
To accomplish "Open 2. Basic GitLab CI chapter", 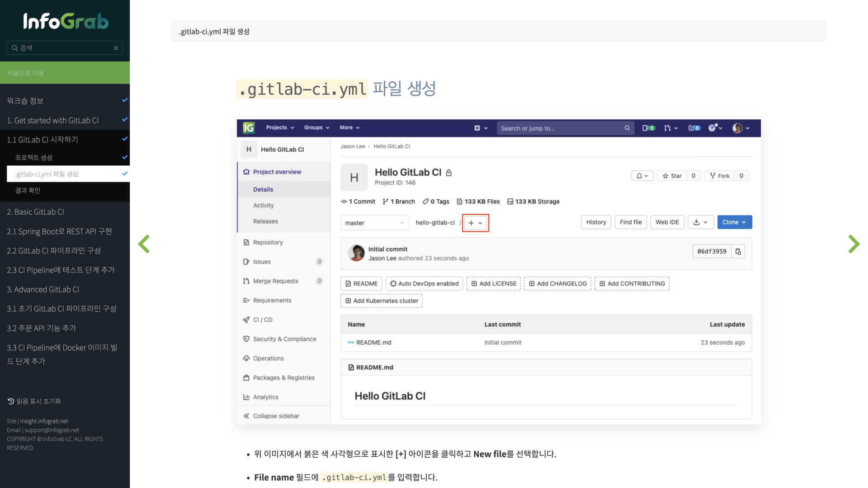I will click(65, 212).
